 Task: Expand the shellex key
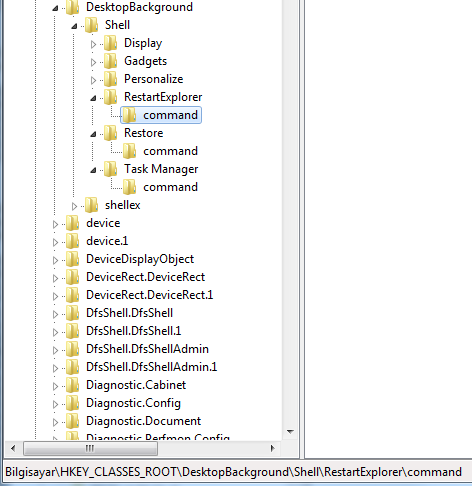[74, 206]
